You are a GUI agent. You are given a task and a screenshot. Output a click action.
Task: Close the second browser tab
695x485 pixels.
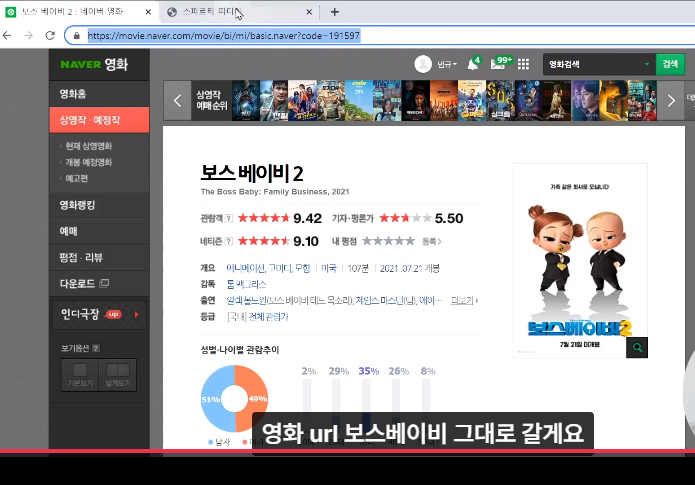(x=309, y=12)
